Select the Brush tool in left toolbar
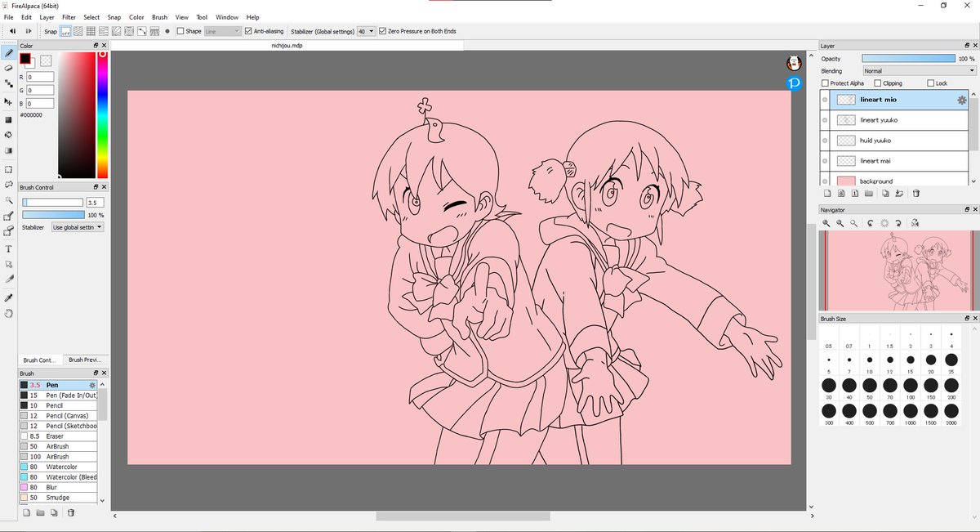Image resolution: width=980 pixels, height=532 pixels. pyautogui.click(x=9, y=52)
